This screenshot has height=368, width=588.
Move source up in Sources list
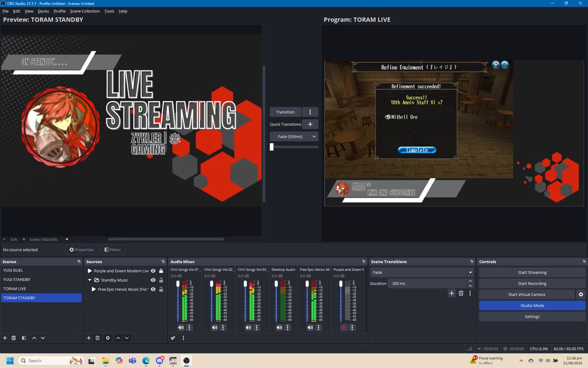click(118, 338)
